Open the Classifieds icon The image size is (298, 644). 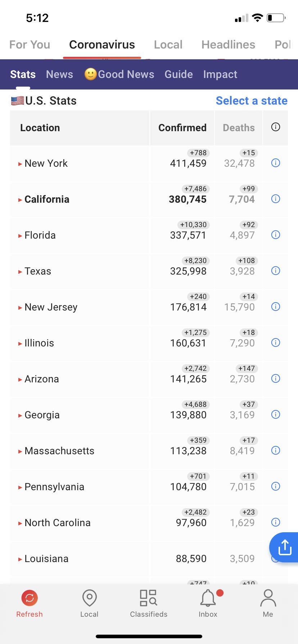pos(148,598)
